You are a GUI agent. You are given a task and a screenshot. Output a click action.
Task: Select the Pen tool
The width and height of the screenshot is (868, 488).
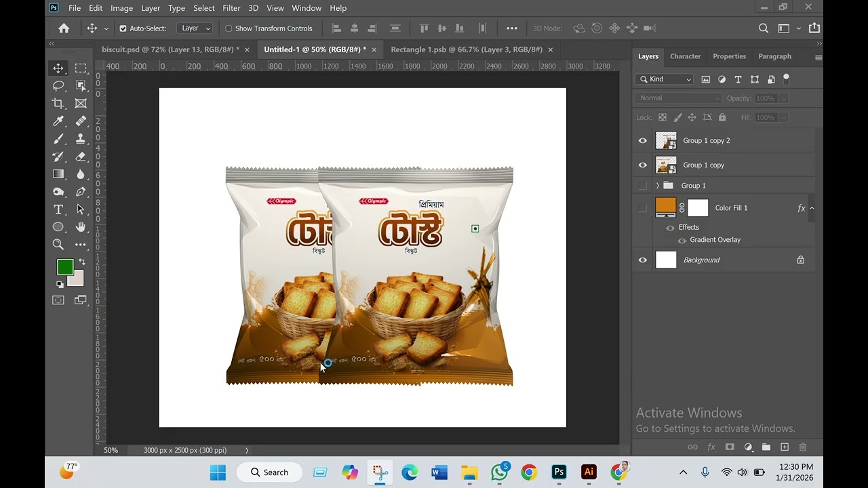point(81,192)
